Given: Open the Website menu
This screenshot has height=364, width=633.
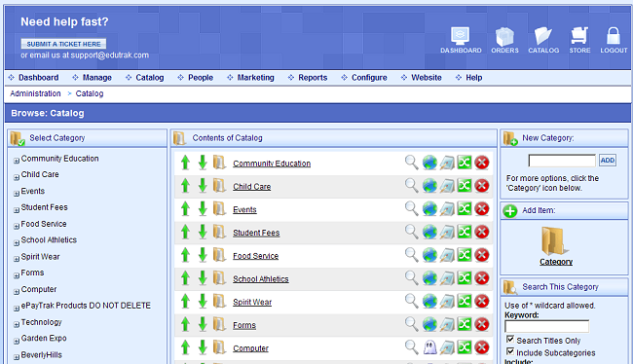Looking at the screenshot, I should tap(427, 78).
